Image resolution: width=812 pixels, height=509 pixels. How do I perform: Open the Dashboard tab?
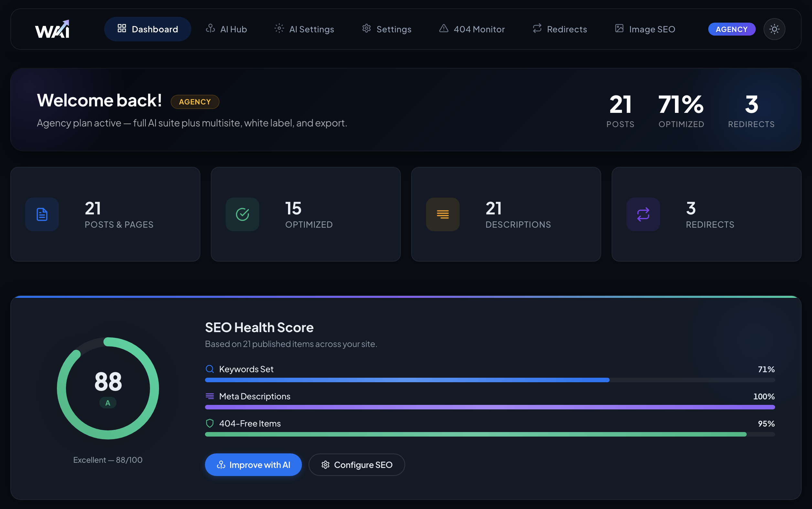[147, 29]
